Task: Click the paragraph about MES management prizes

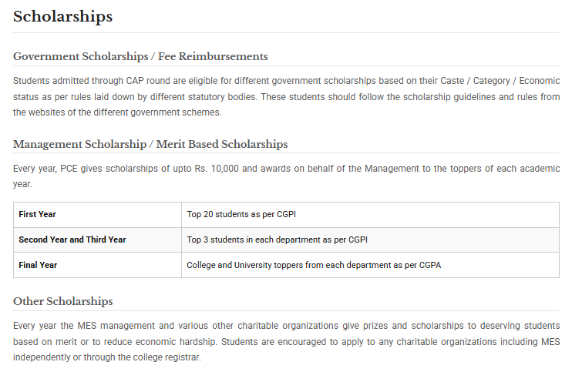Action: (286, 341)
